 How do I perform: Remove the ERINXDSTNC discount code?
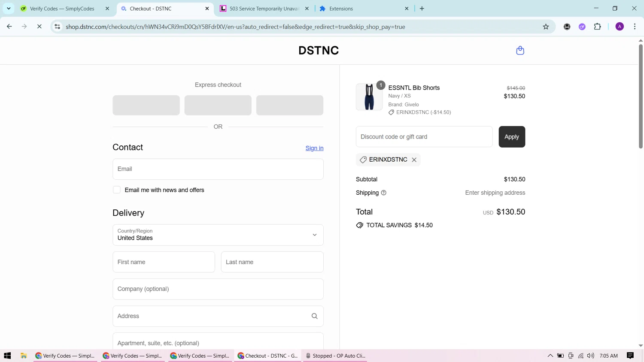coord(414,160)
